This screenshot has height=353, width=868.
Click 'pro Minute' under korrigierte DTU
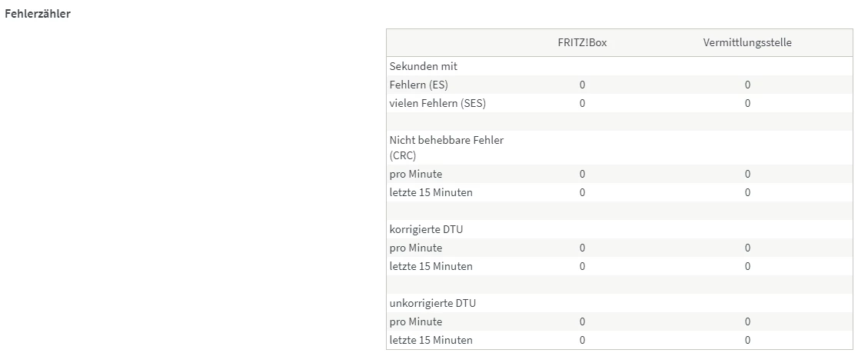click(x=415, y=248)
